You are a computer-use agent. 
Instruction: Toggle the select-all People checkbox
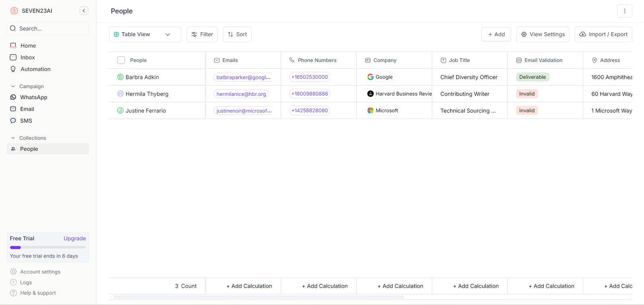pyautogui.click(x=121, y=60)
